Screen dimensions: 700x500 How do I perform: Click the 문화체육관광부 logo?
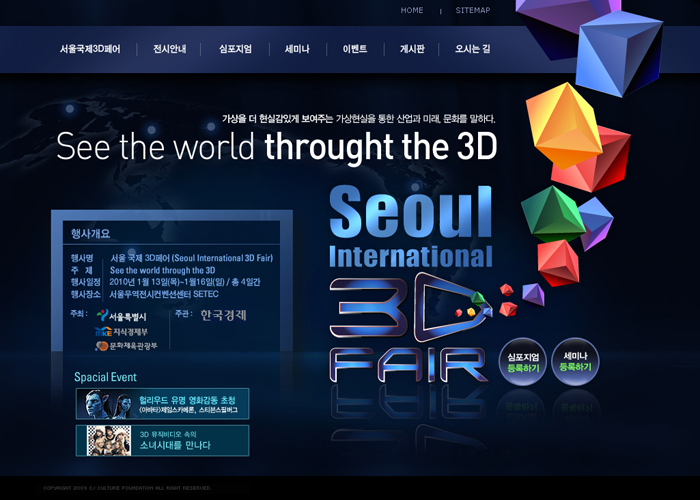(x=126, y=346)
